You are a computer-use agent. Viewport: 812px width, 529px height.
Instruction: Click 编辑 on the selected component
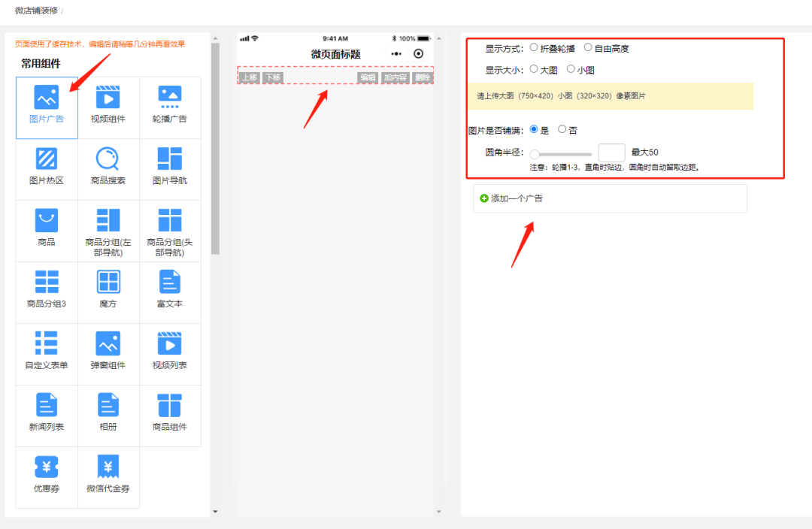click(x=368, y=77)
